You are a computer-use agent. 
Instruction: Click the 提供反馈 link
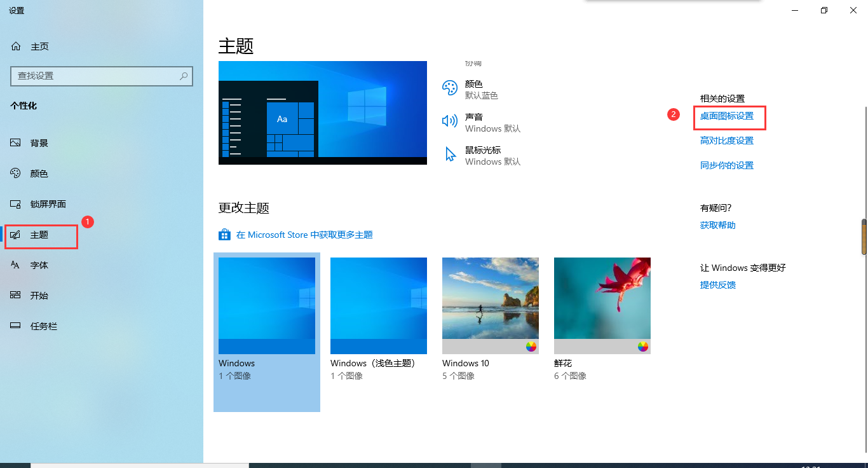[x=718, y=285]
